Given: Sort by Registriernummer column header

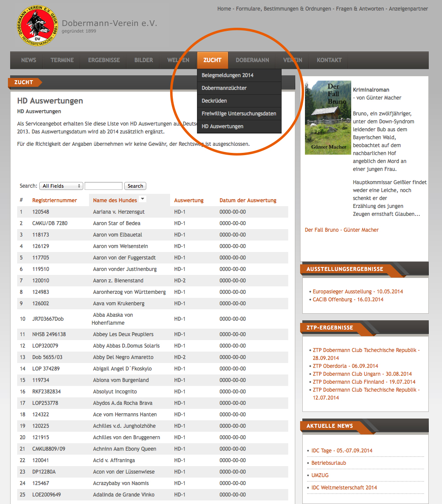Looking at the screenshot, I should click(x=55, y=200).
